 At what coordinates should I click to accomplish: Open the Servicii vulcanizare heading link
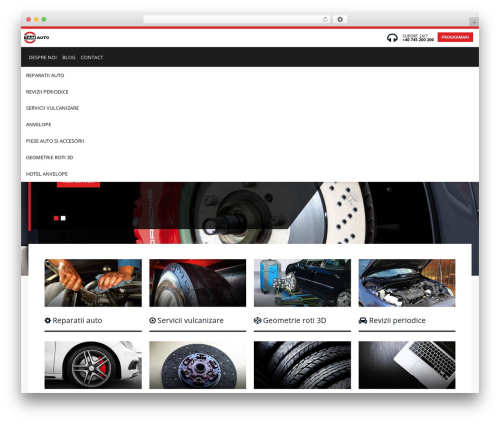pos(190,320)
